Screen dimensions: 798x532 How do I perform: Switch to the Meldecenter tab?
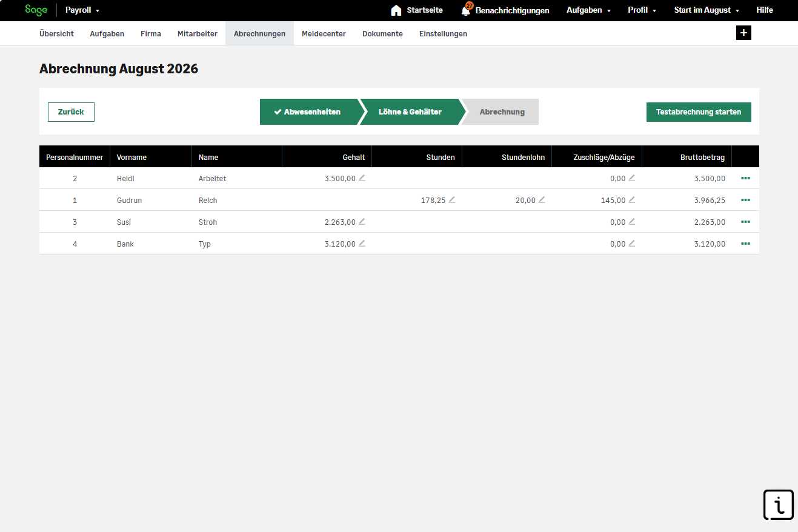[324, 34]
